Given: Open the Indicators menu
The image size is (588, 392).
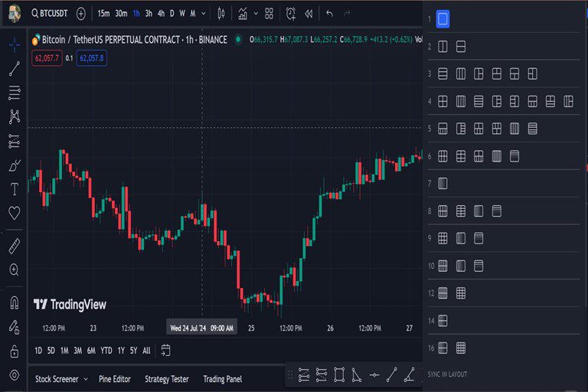Looking at the screenshot, I should (243, 14).
